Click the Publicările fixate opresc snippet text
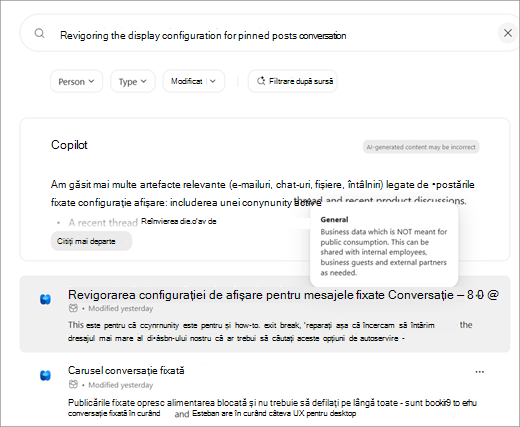 (x=272, y=408)
